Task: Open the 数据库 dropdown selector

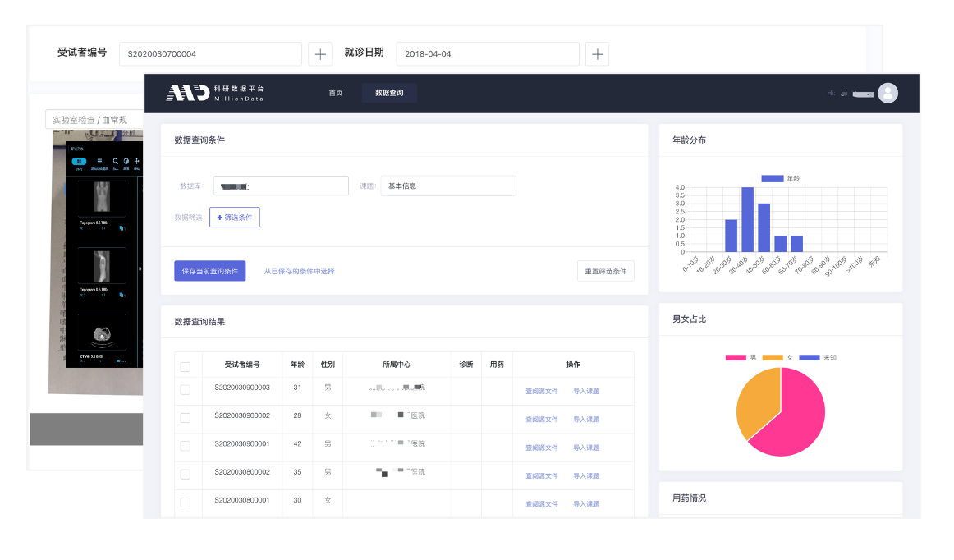Action: [x=281, y=186]
